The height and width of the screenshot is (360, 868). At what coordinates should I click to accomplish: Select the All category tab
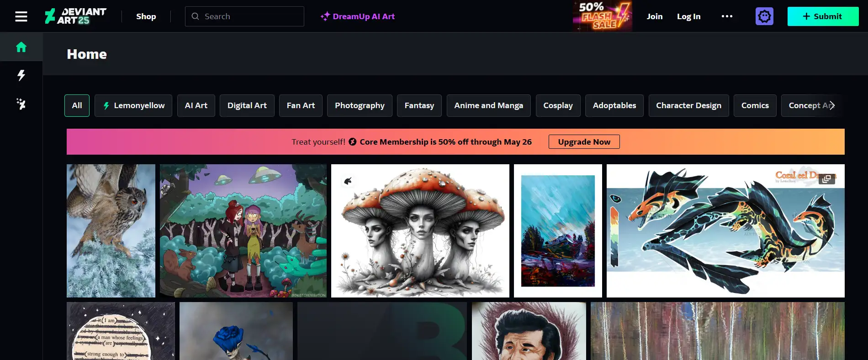[x=77, y=105]
